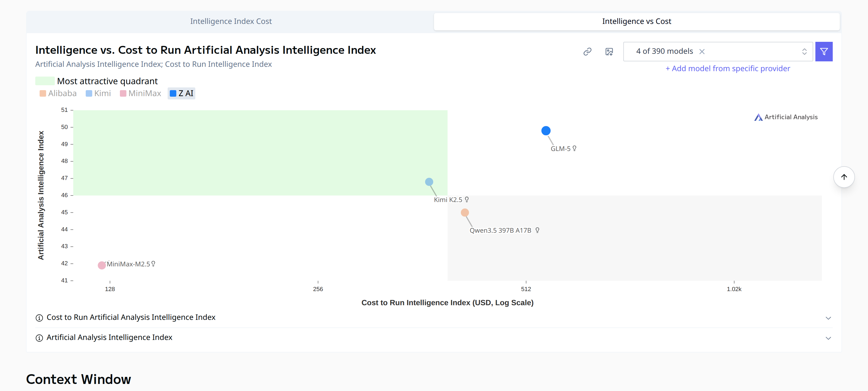868x391 pixels.
Task: Clear the model selection with the X
Action: [x=702, y=51]
